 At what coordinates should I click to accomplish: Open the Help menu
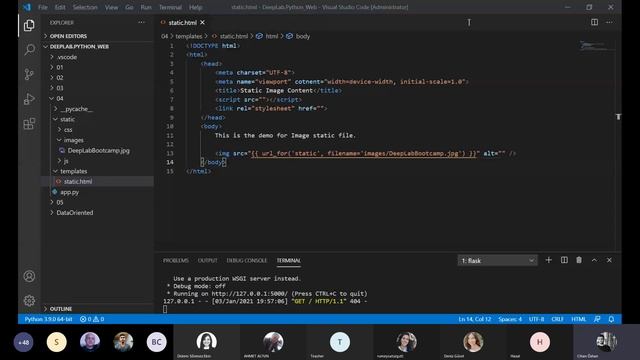pyautogui.click(x=196, y=7)
